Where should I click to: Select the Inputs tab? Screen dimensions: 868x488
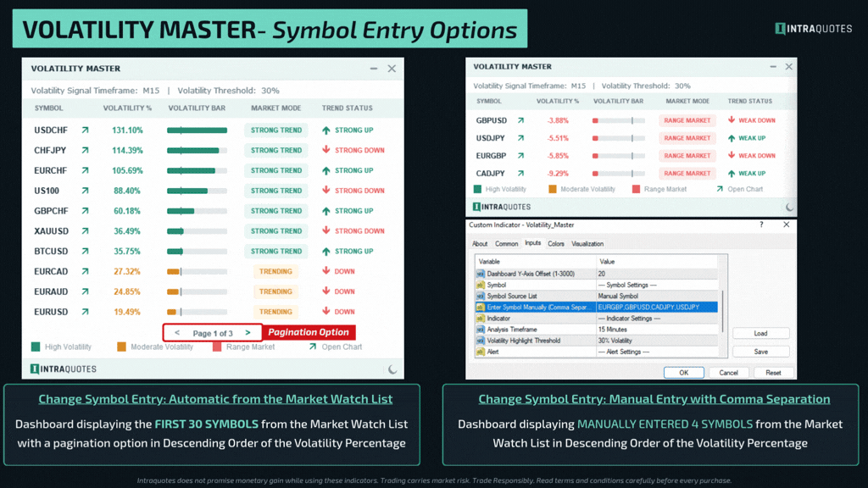click(x=532, y=243)
